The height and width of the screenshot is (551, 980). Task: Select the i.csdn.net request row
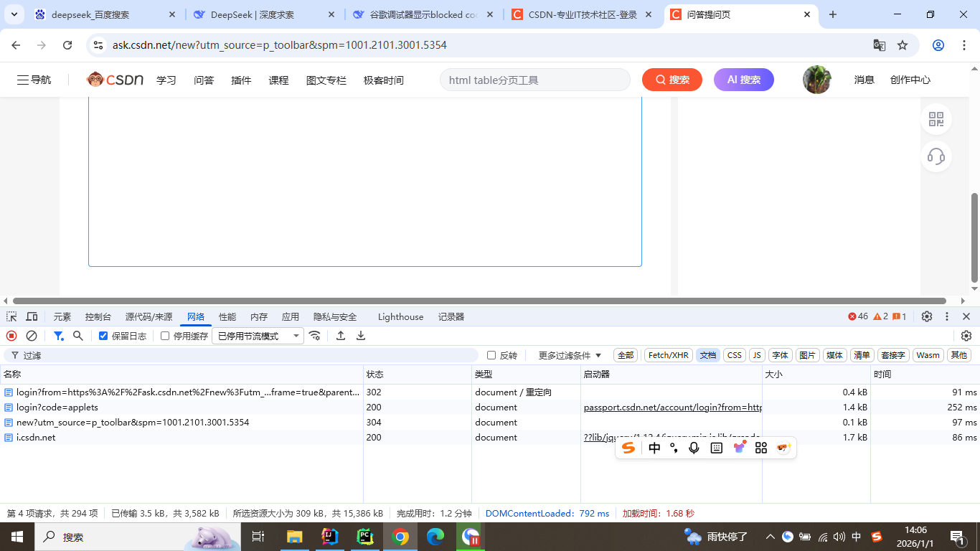pos(490,438)
